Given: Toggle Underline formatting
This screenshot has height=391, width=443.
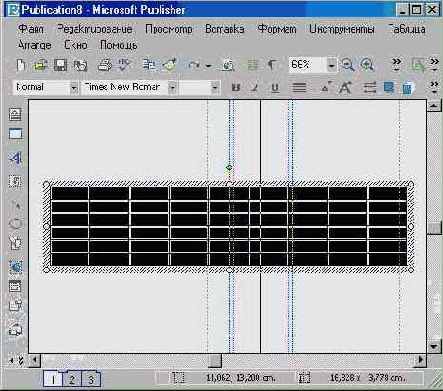Looking at the screenshot, I should tap(275, 88).
